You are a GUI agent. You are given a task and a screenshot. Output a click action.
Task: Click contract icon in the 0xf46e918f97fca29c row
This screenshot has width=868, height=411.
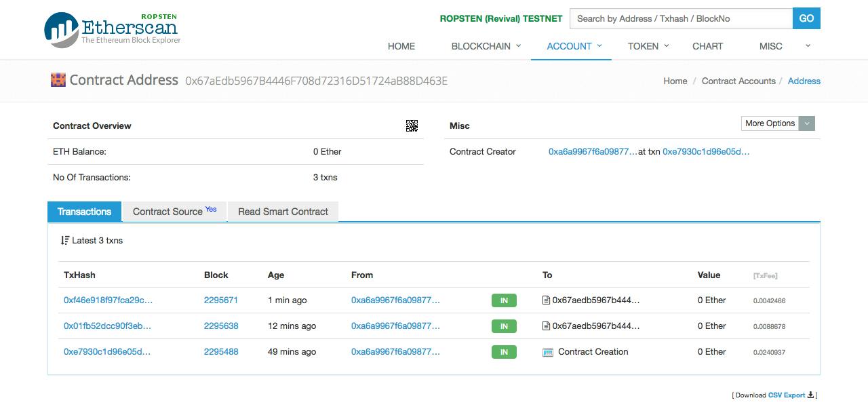coord(546,300)
